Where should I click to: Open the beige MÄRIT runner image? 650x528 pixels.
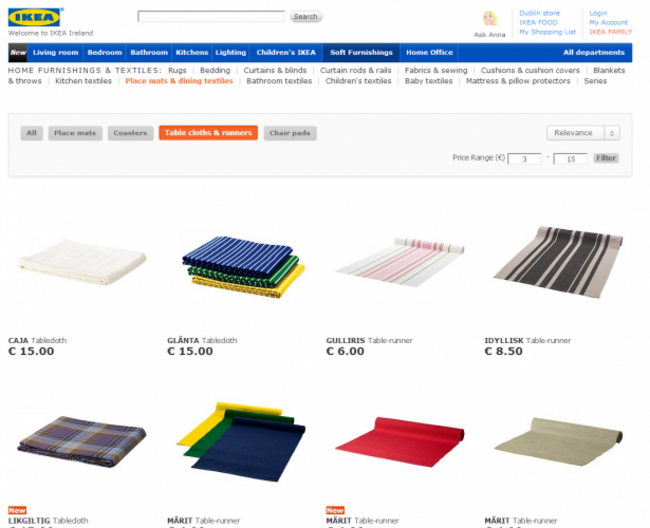tap(558, 441)
